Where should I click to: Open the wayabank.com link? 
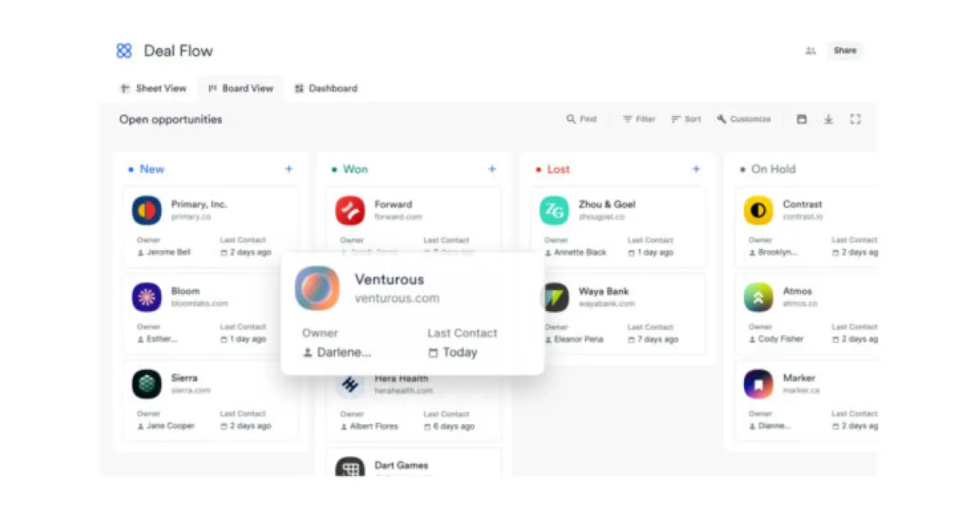(x=607, y=304)
